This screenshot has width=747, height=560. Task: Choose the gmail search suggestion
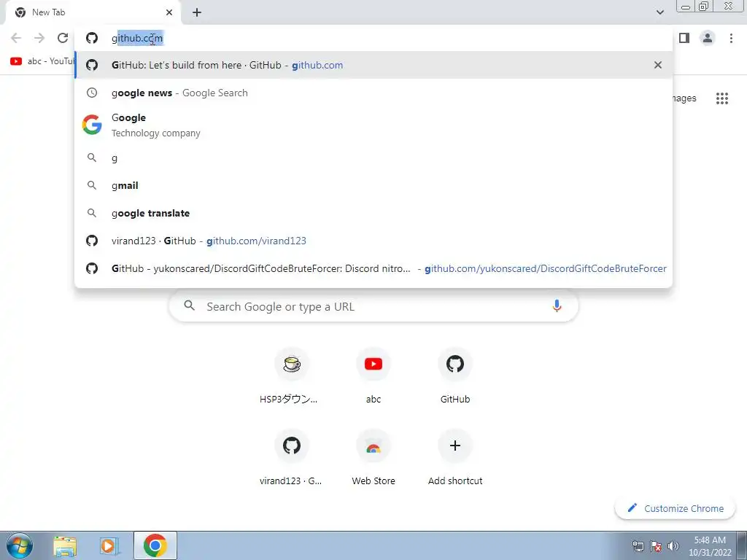pyautogui.click(x=373, y=186)
